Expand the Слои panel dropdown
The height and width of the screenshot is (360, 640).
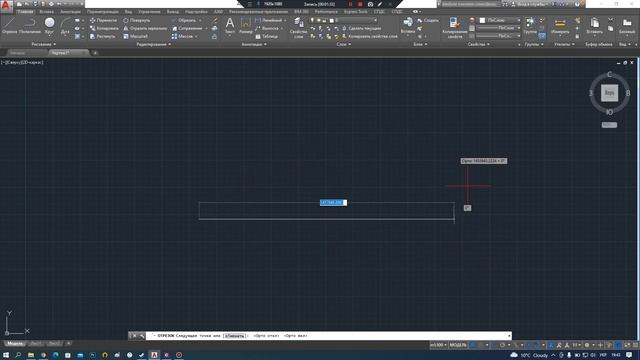pos(344,44)
